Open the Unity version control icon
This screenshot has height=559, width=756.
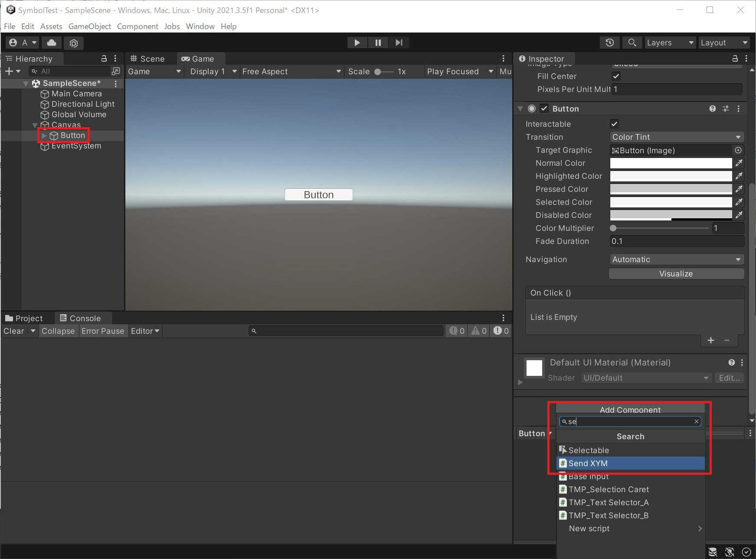pyautogui.click(x=74, y=43)
